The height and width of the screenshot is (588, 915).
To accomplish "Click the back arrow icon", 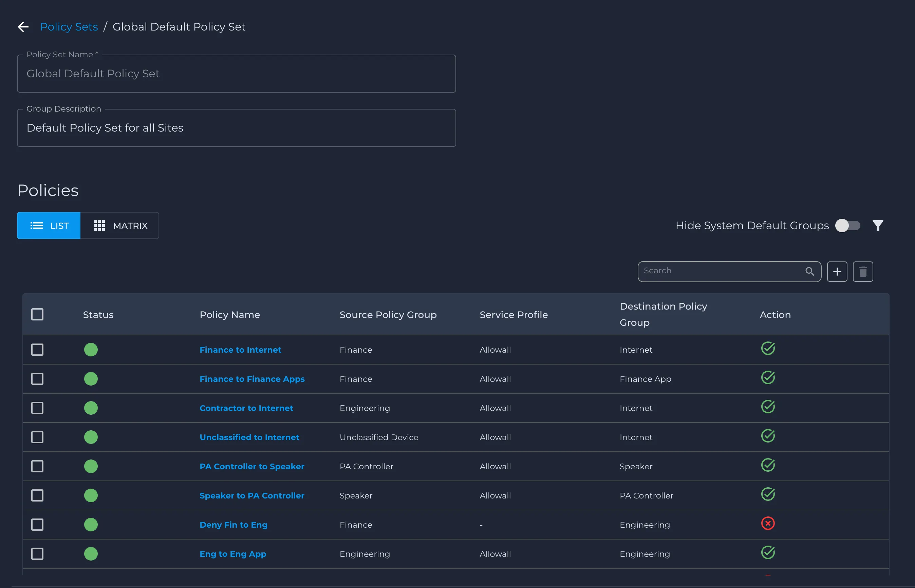I will pyautogui.click(x=23, y=27).
